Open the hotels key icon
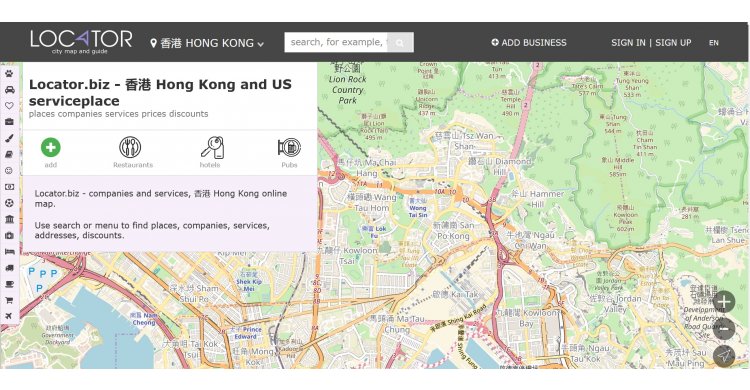Screen dimensions: 750x390 (x=212, y=147)
